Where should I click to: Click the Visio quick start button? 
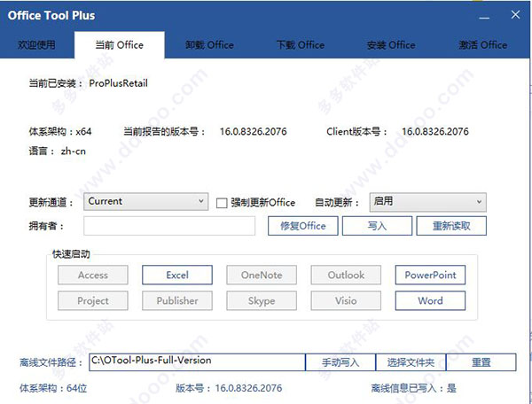(x=346, y=300)
